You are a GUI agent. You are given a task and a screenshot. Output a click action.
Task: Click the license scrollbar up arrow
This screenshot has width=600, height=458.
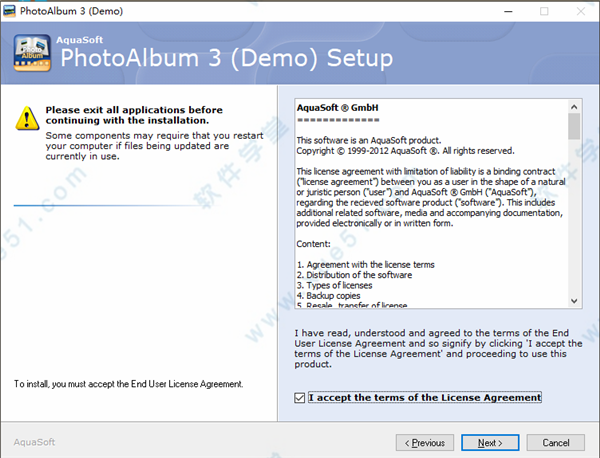574,107
